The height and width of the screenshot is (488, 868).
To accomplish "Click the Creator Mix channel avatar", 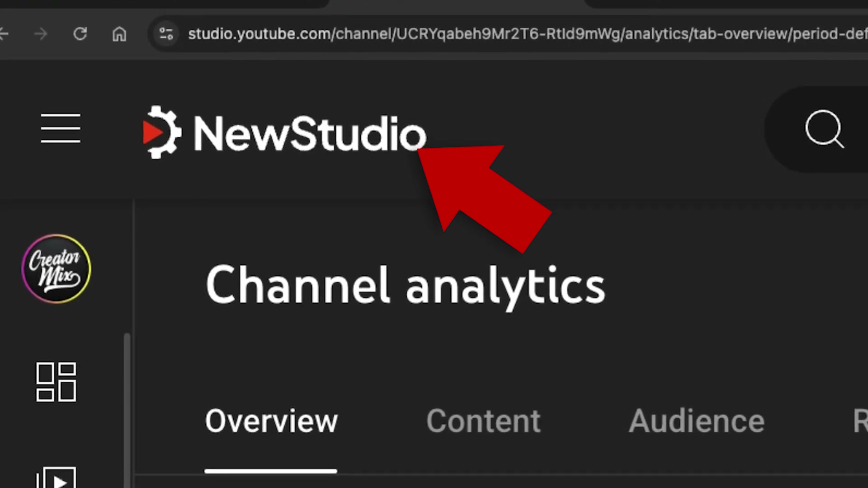I will (56, 268).
